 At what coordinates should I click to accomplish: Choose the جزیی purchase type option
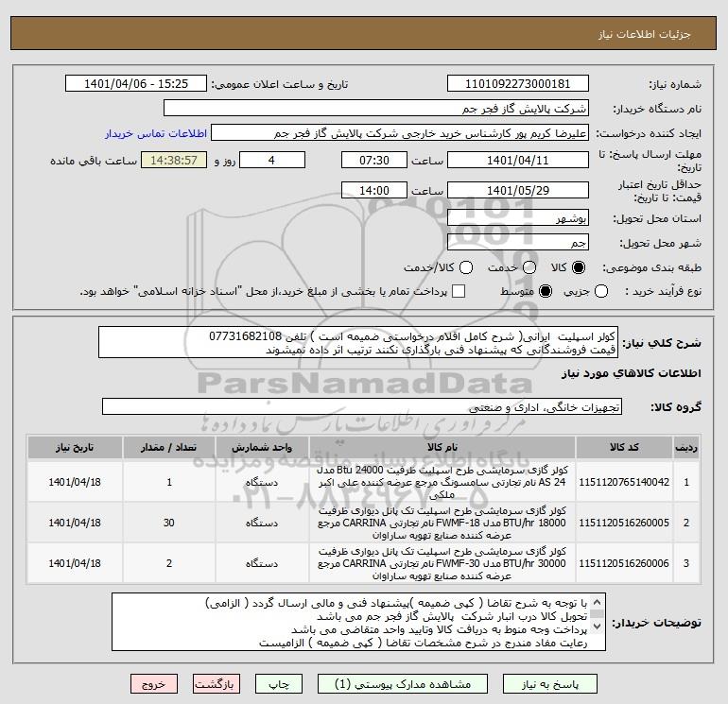point(601,291)
